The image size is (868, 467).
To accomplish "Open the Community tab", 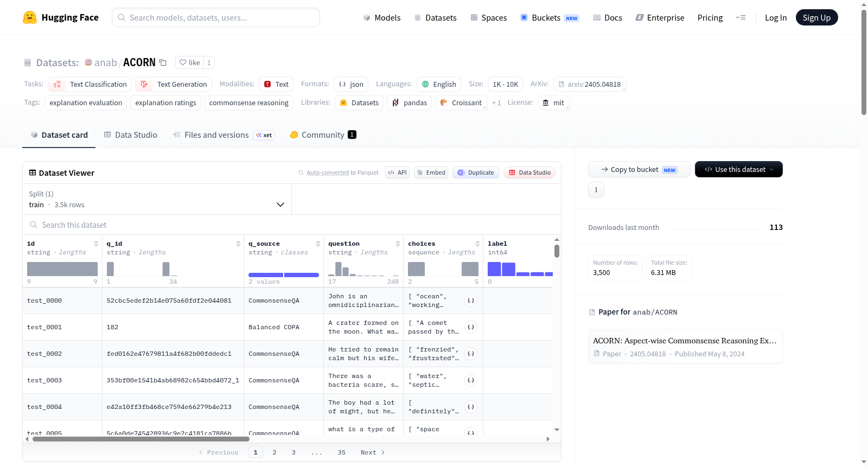I will [x=323, y=135].
